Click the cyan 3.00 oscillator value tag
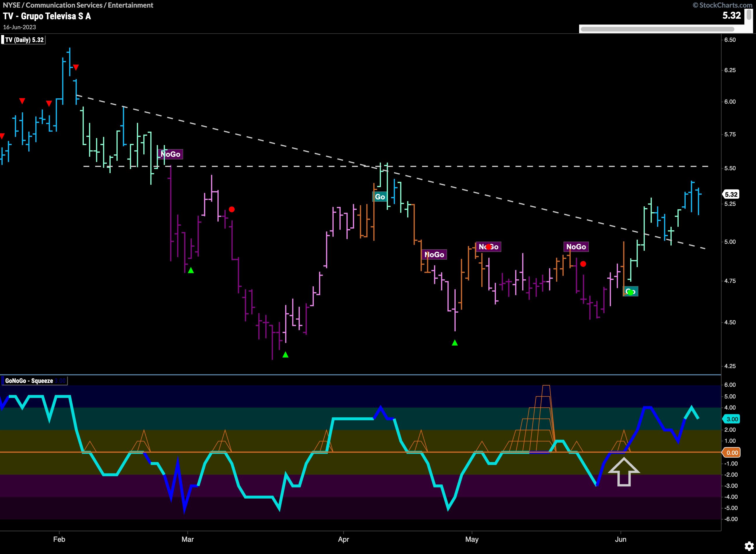Viewport: 756px width, 554px height. pos(731,419)
